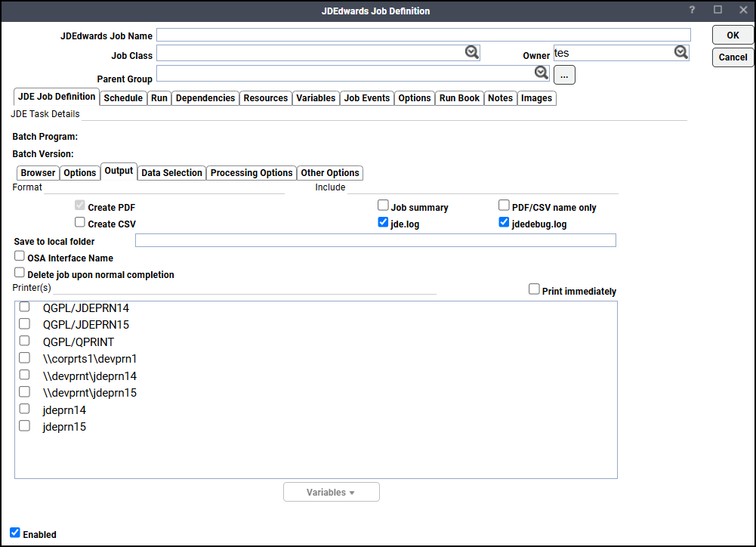This screenshot has height=547, width=756.
Task: Open the Parent Group search magnifier icon
Action: [541, 73]
